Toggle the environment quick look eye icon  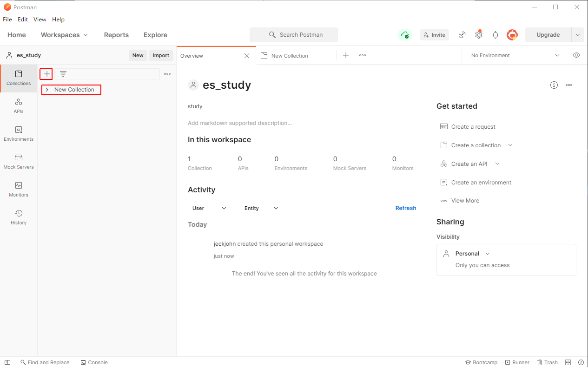point(576,55)
